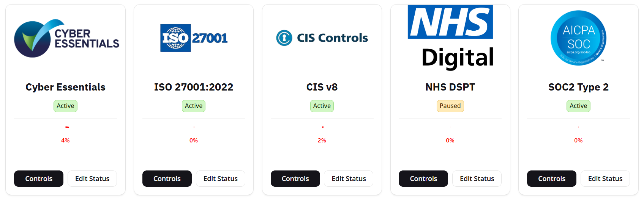Click the AICPA SOC badge logo
This screenshot has width=644, height=200.
pyautogui.click(x=578, y=38)
